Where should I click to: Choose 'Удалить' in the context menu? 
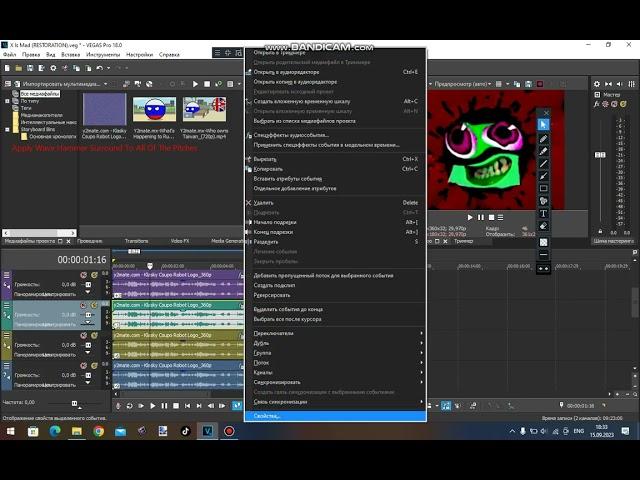[336, 203]
